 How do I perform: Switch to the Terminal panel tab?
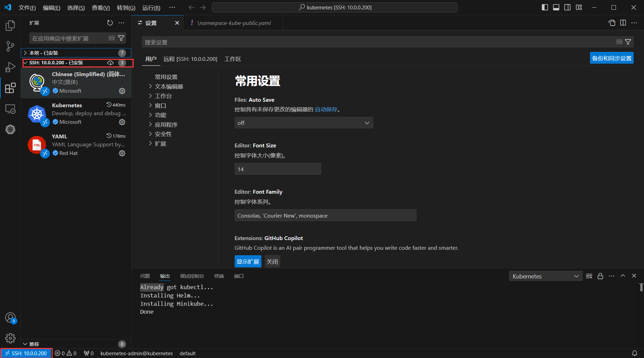coord(219,276)
